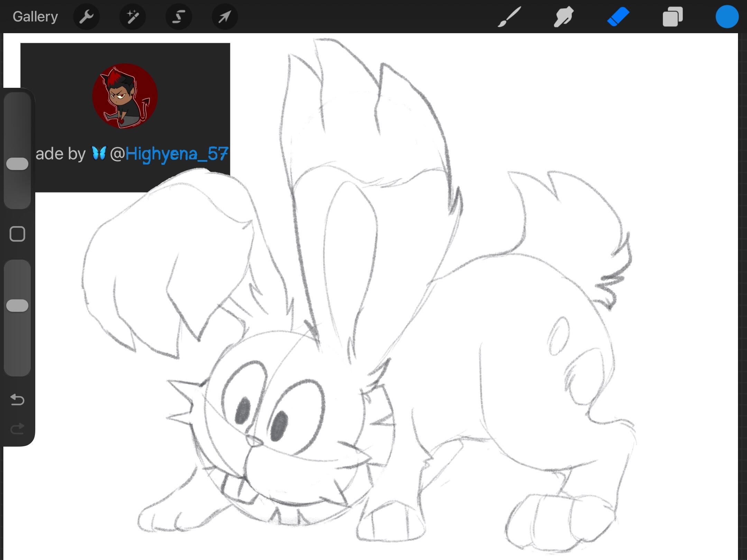Tap the blue Eraser tool
Image resolution: width=747 pixels, height=560 pixels.
click(x=618, y=17)
